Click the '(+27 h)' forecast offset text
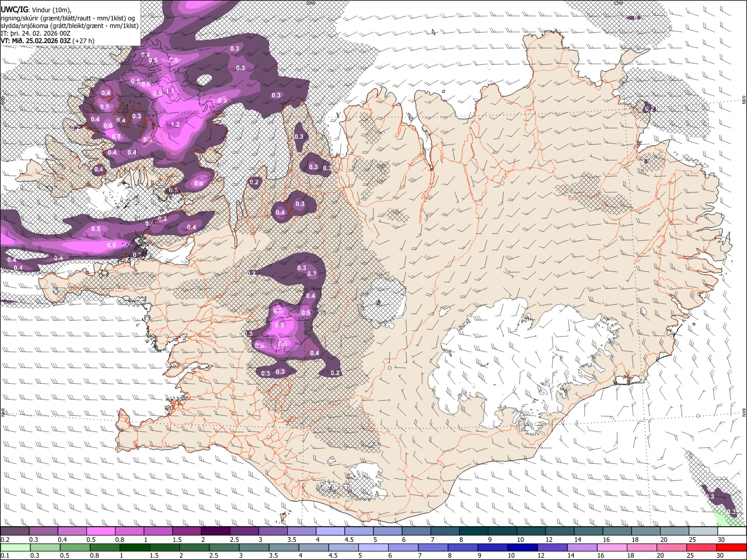This screenshot has width=747, height=560. (x=83, y=41)
